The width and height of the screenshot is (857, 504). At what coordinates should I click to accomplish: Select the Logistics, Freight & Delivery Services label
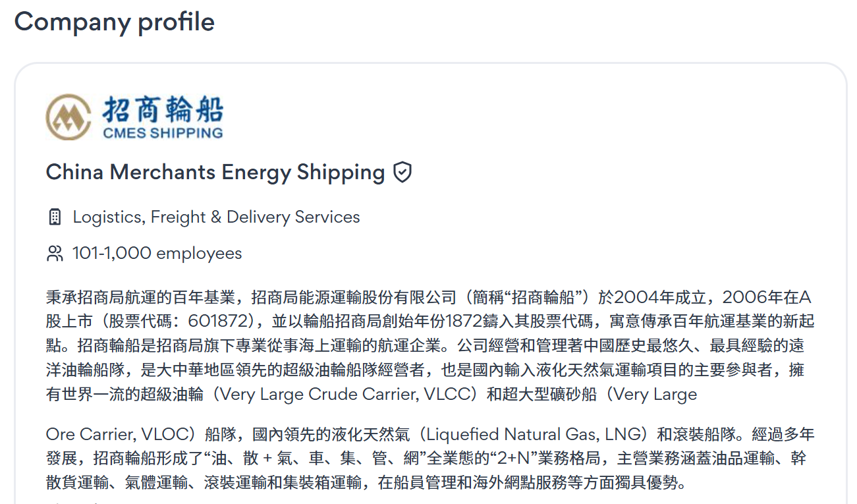point(216,217)
